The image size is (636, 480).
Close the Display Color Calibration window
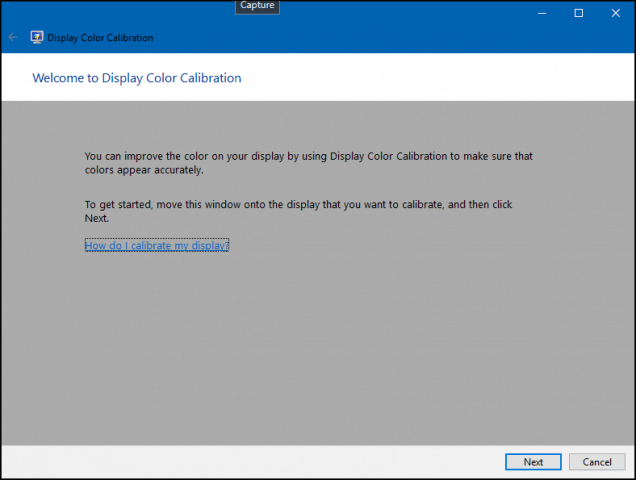[x=616, y=13]
